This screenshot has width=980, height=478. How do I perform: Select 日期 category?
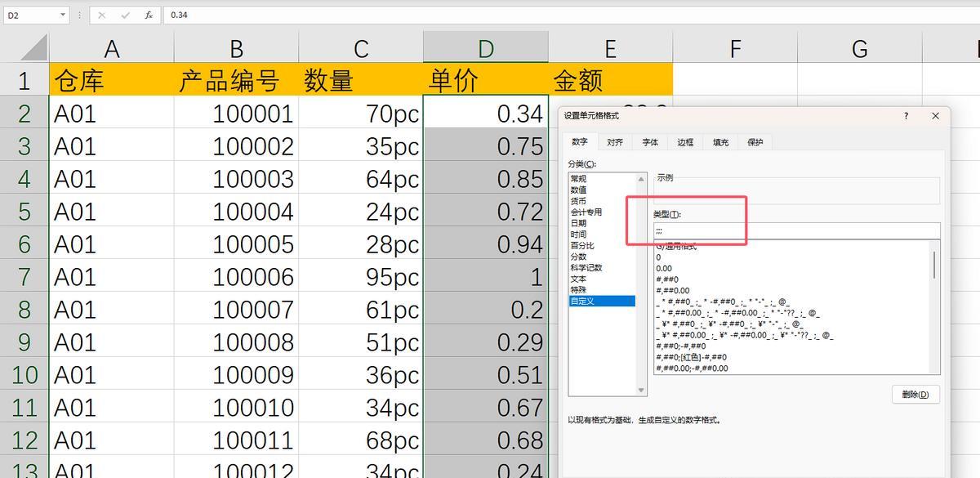pyautogui.click(x=602, y=223)
